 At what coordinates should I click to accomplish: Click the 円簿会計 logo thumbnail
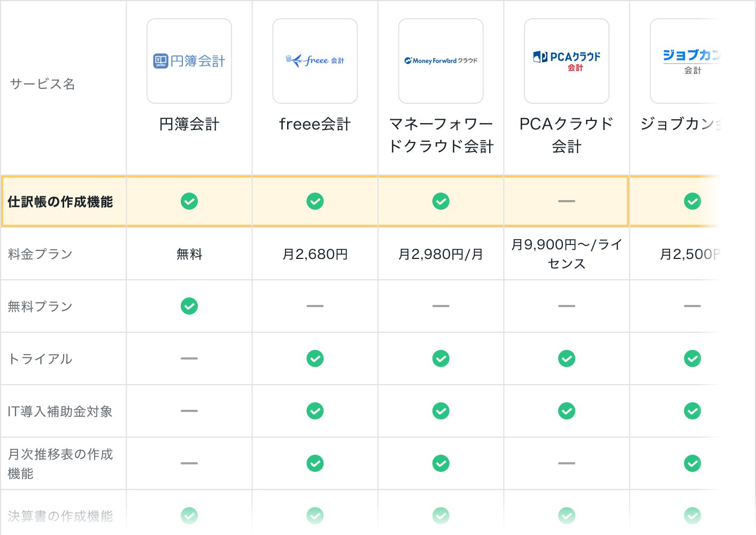[x=189, y=61]
